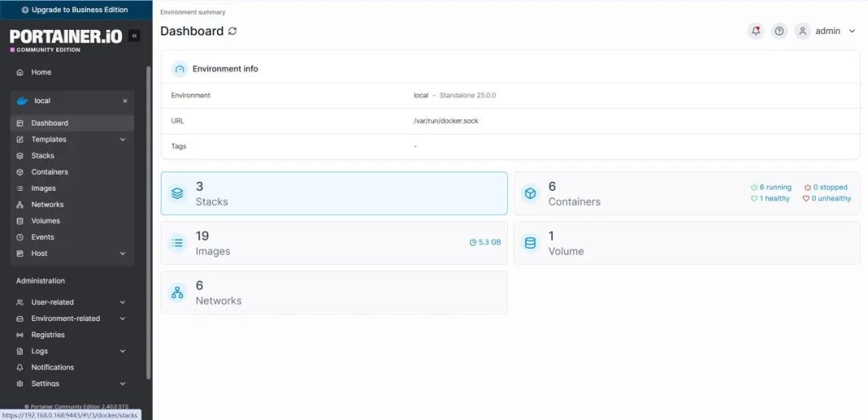Click the Registries icon in the sidebar
Viewport: 868px width, 420px height.
pos(20,336)
